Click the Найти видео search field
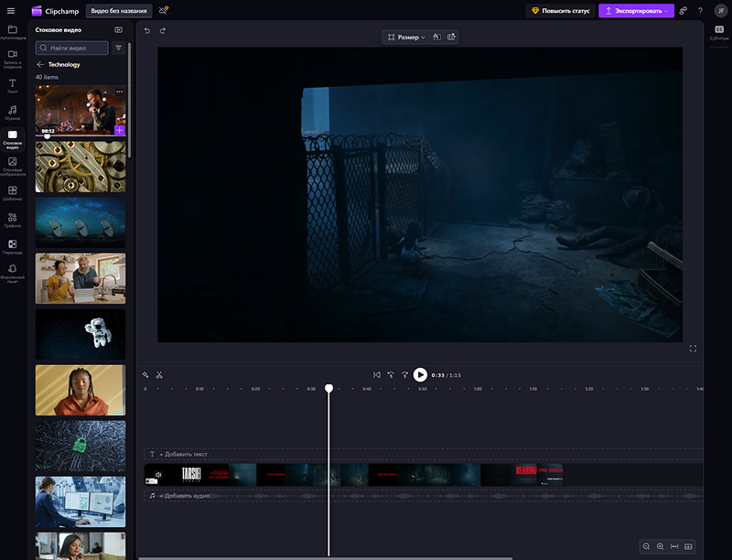 coord(73,48)
